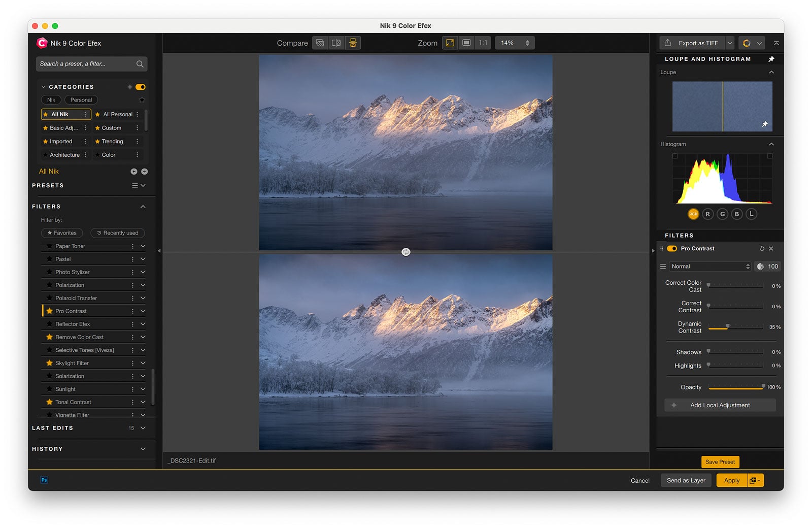This screenshot has width=812, height=528.
Task: Toggle the Favorites filter chip
Action: pyautogui.click(x=62, y=233)
